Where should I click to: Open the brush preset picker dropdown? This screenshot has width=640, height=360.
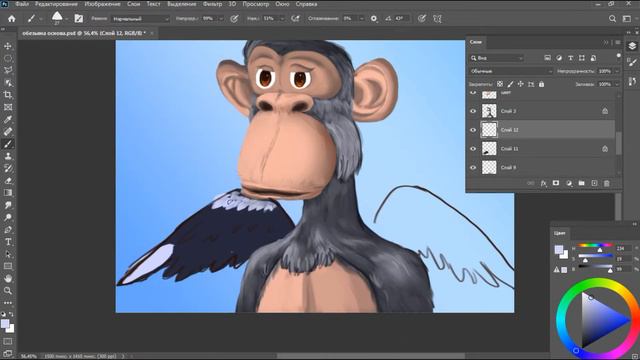tap(67, 19)
